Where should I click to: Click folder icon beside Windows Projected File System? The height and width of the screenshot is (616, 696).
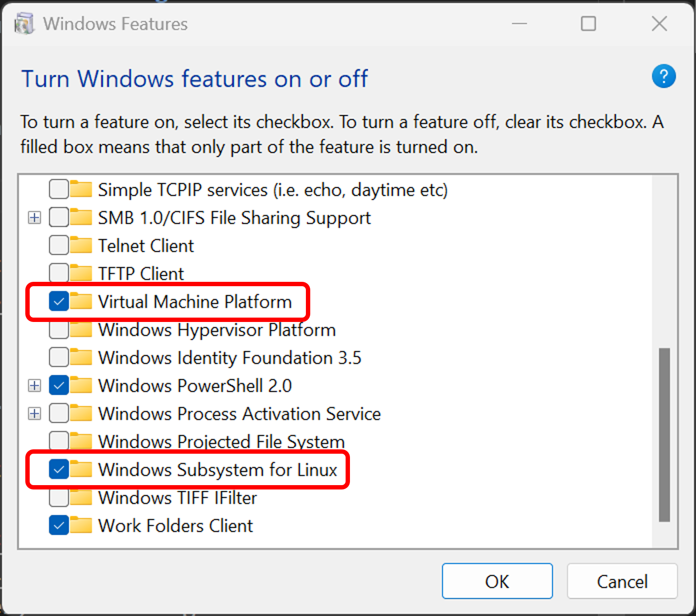[81, 441]
